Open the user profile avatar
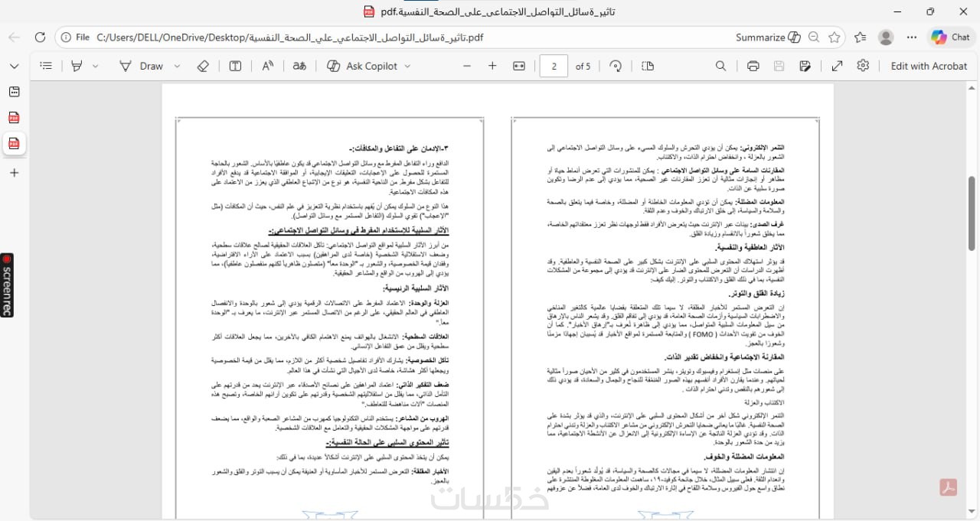 (x=886, y=37)
